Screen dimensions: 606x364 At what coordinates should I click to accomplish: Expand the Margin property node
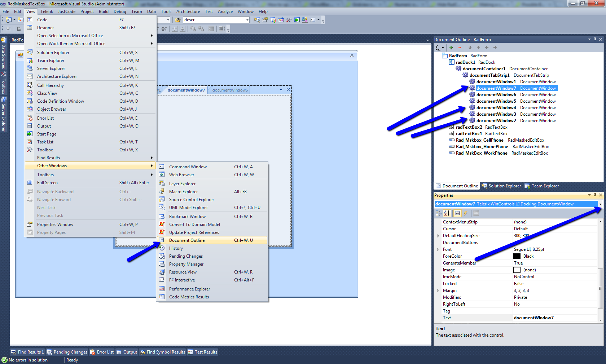[x=438, y=290]
